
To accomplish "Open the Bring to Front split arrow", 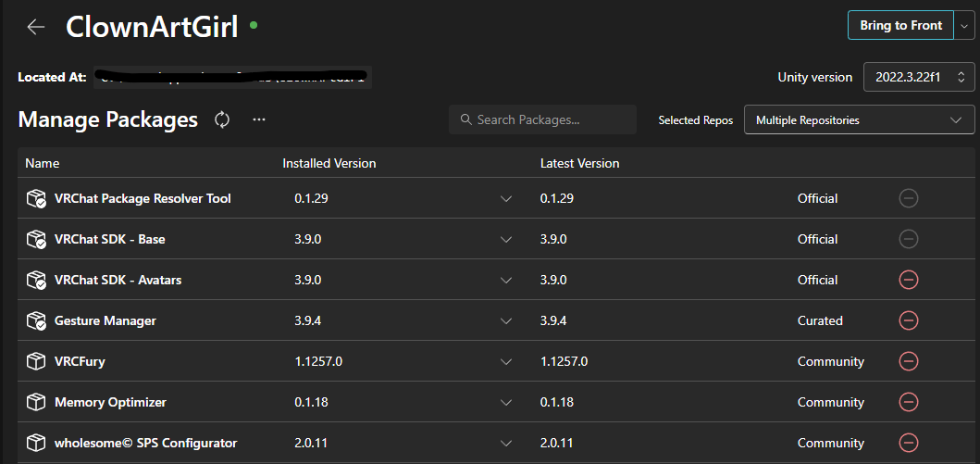I will pyautogui.click(x=964, y=26).
